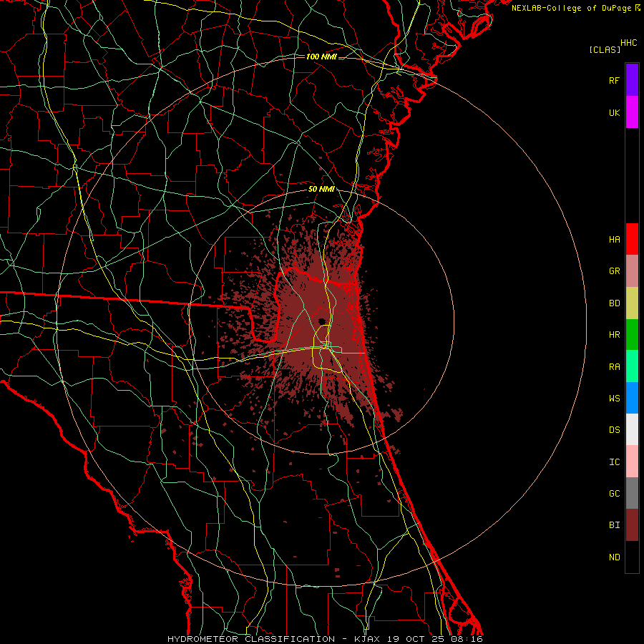Click the WS blue legend swatch
This screenshot has width=644, height=644.
[632, 398]
